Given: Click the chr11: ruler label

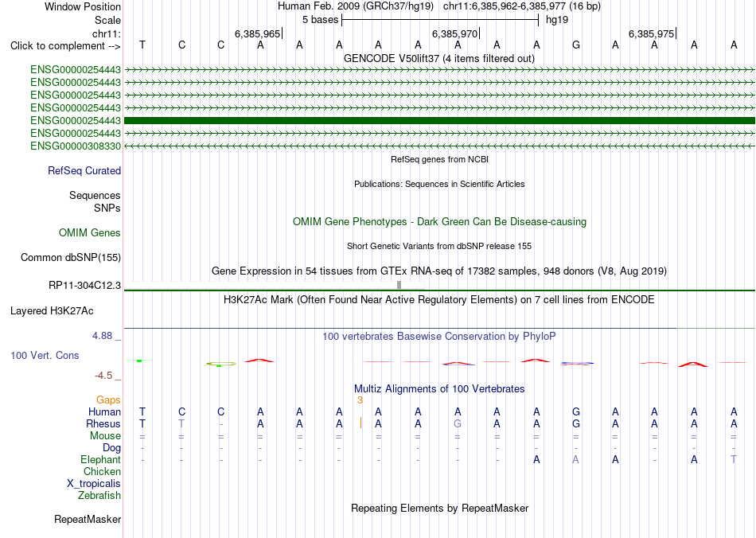Looking at the screenshot, I should 106,33.
